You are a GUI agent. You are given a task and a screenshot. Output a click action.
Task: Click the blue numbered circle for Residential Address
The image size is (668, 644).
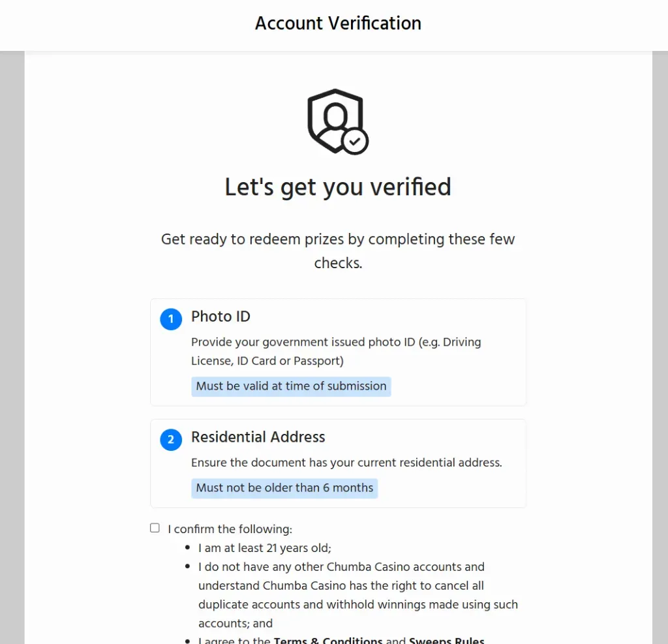[x=171, y=440]
